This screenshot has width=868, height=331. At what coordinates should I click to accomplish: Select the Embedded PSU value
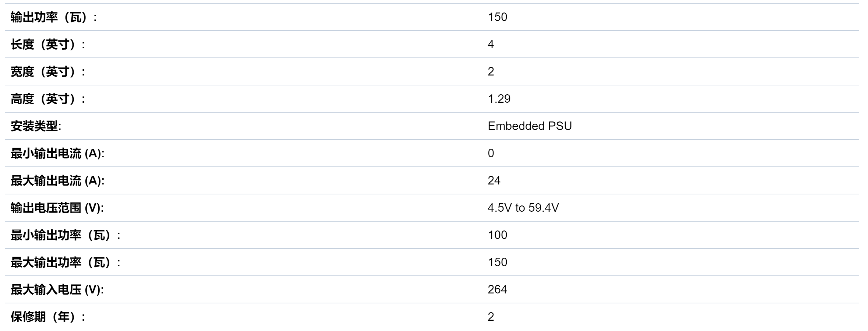(530, 126)
